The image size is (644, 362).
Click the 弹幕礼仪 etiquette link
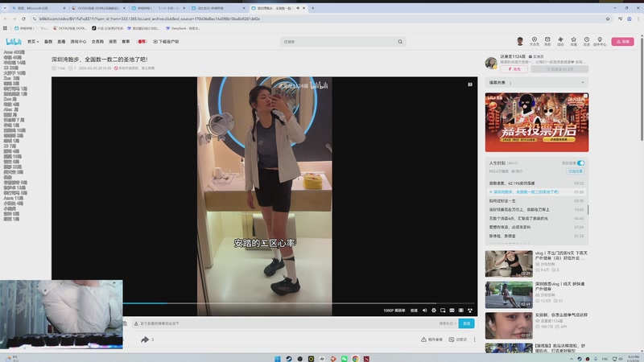coord(448,323)
